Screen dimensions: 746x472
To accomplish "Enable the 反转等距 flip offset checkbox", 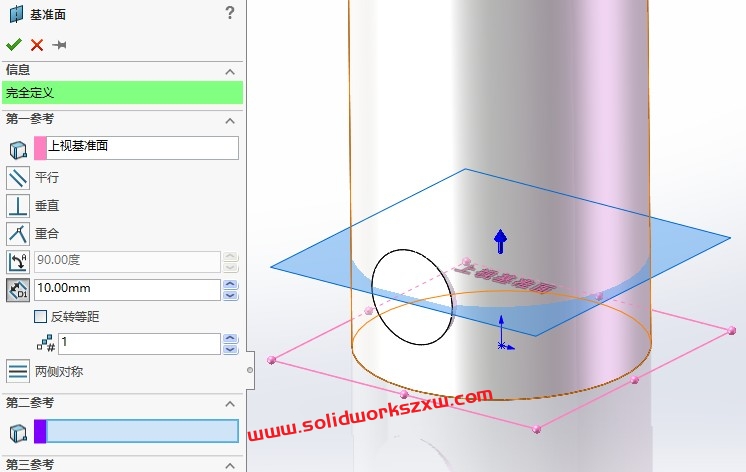I will point(40,316).
